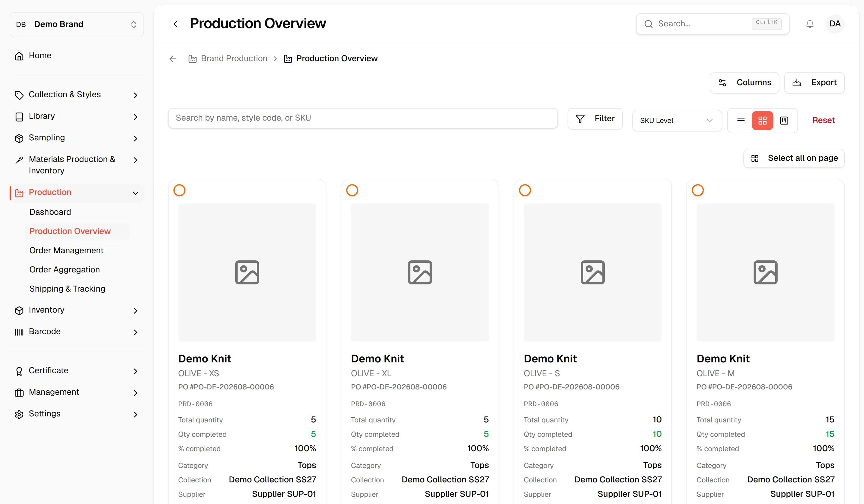Image resolution: width=864 pixels, height=504 pixels.
Task: Click the Barcode icon in sidebar
Action: [19, 332]
